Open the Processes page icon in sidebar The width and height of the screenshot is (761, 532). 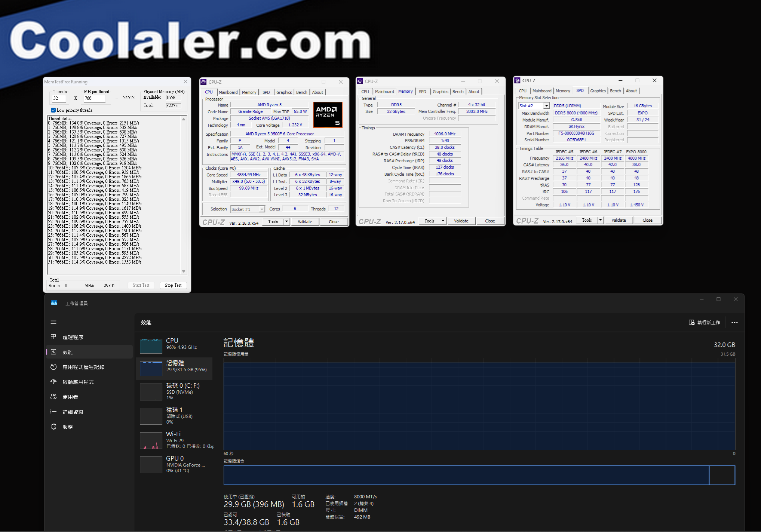(53, 337)
